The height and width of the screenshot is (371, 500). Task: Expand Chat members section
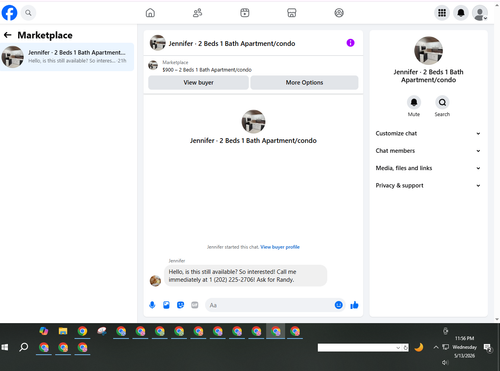[428, 151]
